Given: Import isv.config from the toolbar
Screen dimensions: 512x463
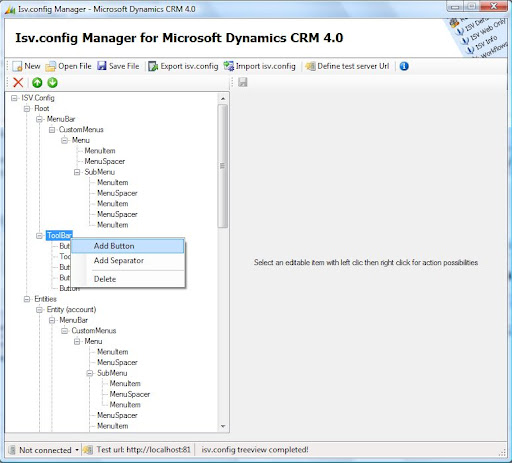Looking at the screenshot, I should (x=260, y=66).
